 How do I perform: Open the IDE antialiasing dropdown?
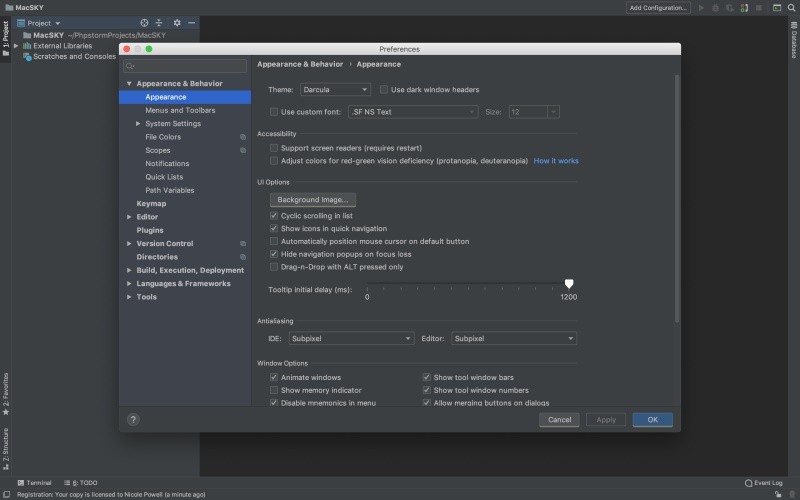coord(351,338)
